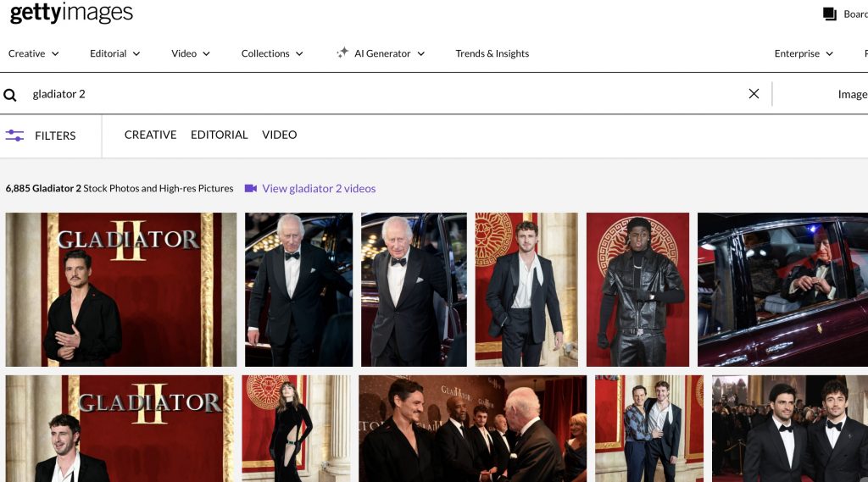The image size is (868, 482).
Task: Click the Getty Images logo
Action: (x=71, y=14)
